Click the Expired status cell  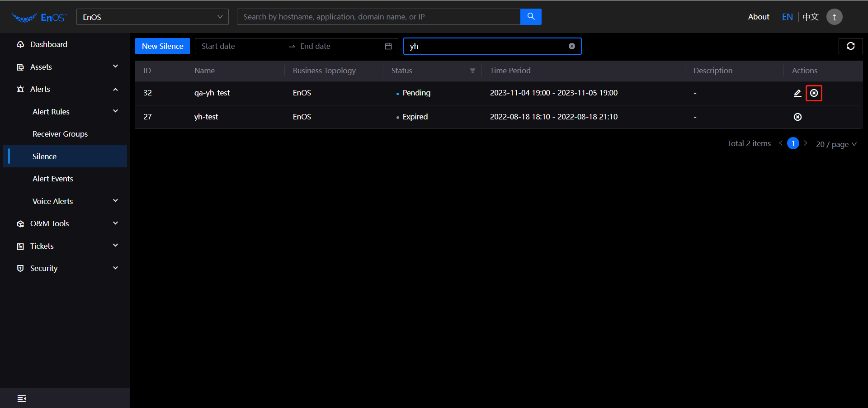412,117
